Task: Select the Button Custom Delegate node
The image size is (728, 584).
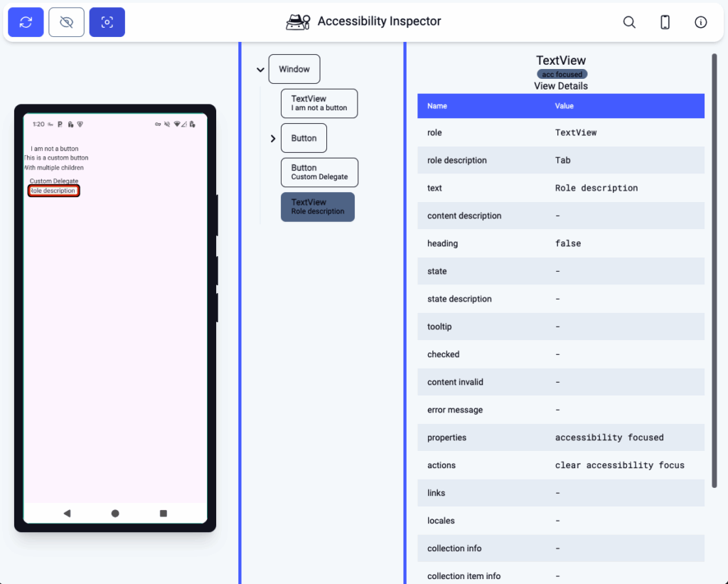Action: pyautogui.click(x=319, y=172)
